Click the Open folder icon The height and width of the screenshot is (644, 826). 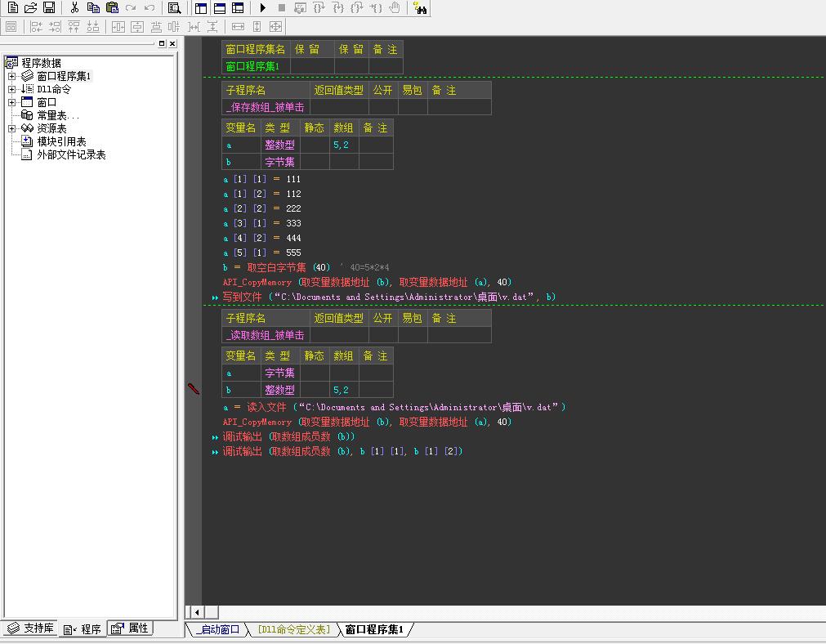(31, 7)
